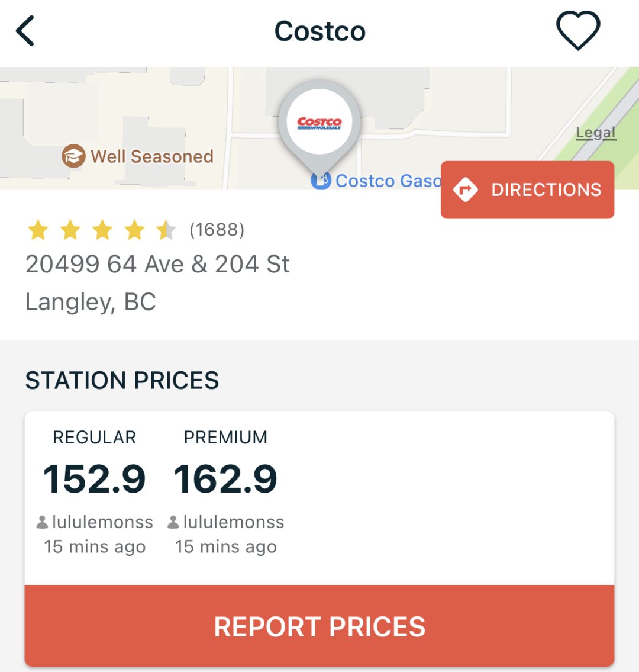Viewport: 639px width, 672px height.
Task: Open lululemonss profile under Regular price
Action: coord(102,522)
